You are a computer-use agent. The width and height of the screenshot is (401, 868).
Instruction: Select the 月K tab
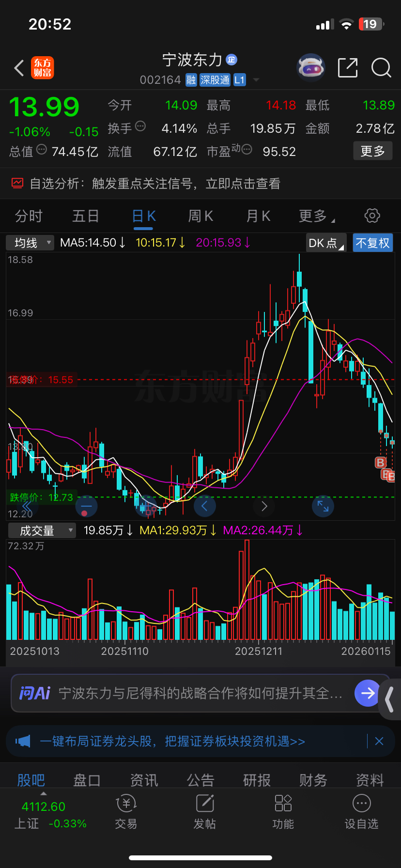[x=258, y=216]
